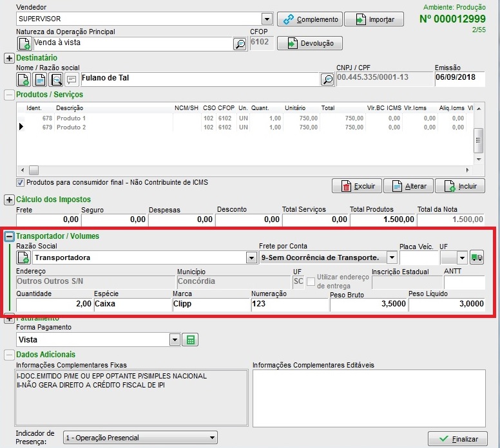This screenshot has height=448, width=500.
Task: Click the vehicle icon next to UF dropdown
Action: (x=476, y=257)
